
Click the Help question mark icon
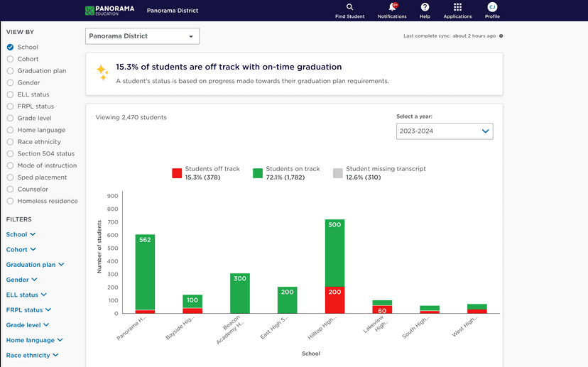[425, 7]
